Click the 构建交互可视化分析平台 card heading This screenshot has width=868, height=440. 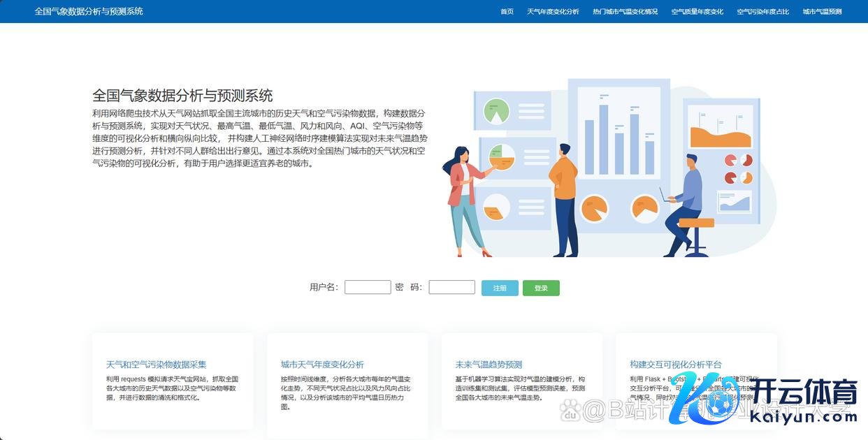coord(675,365)
